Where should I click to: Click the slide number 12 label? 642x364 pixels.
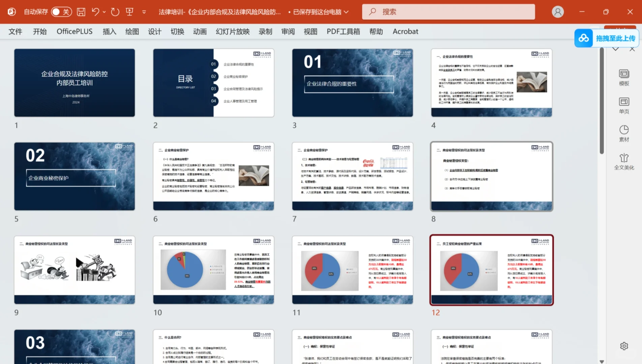436,312
